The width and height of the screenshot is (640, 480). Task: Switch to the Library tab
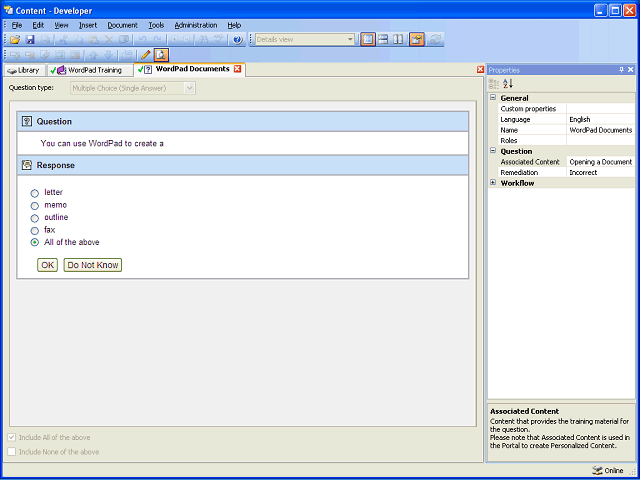pos(24,71)
